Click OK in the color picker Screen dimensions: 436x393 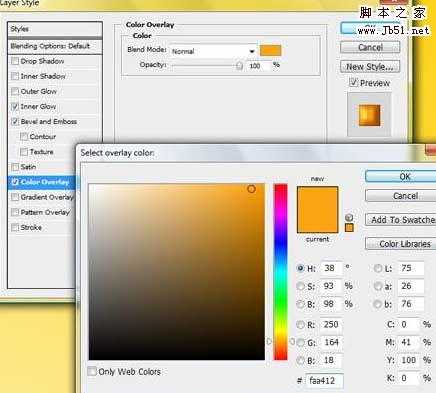401,176
